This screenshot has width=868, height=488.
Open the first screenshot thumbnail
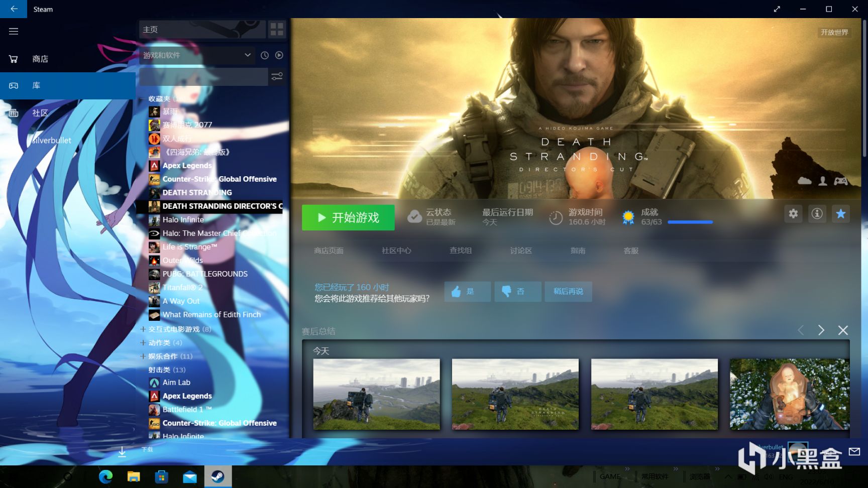point(376,394)
